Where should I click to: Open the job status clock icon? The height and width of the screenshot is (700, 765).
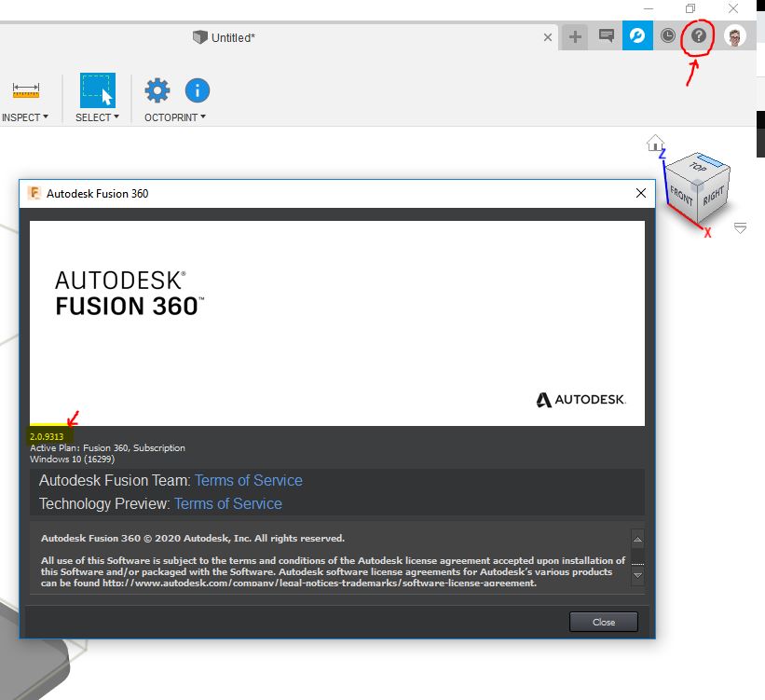coord(667,35)
